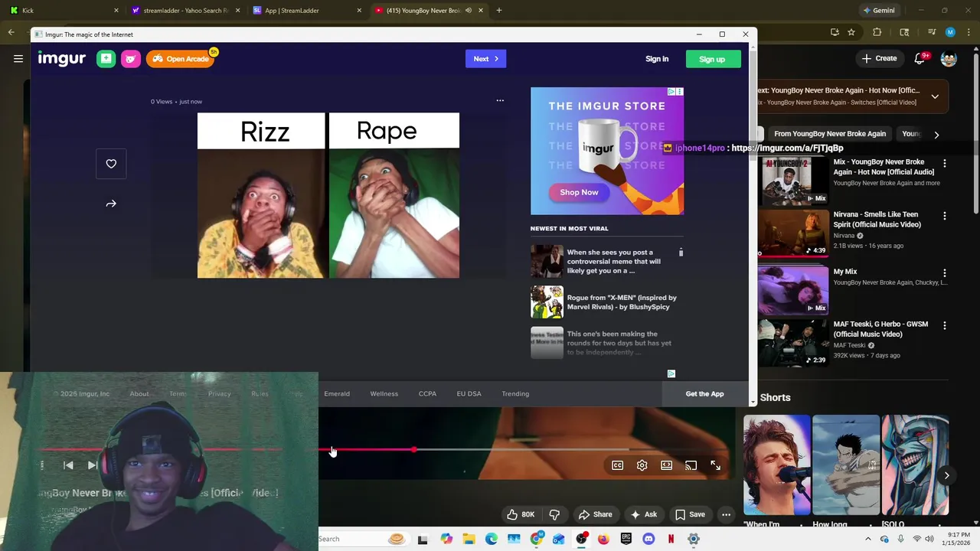Open YouTube notifications bell
Viewport: 980px width, 551px height.
(921, 58)
